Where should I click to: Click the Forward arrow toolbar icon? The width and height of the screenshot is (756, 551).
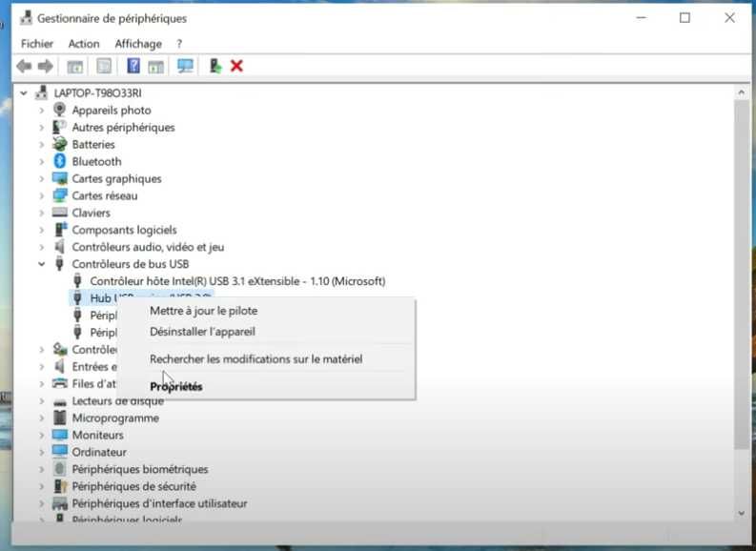click(46, 66)
